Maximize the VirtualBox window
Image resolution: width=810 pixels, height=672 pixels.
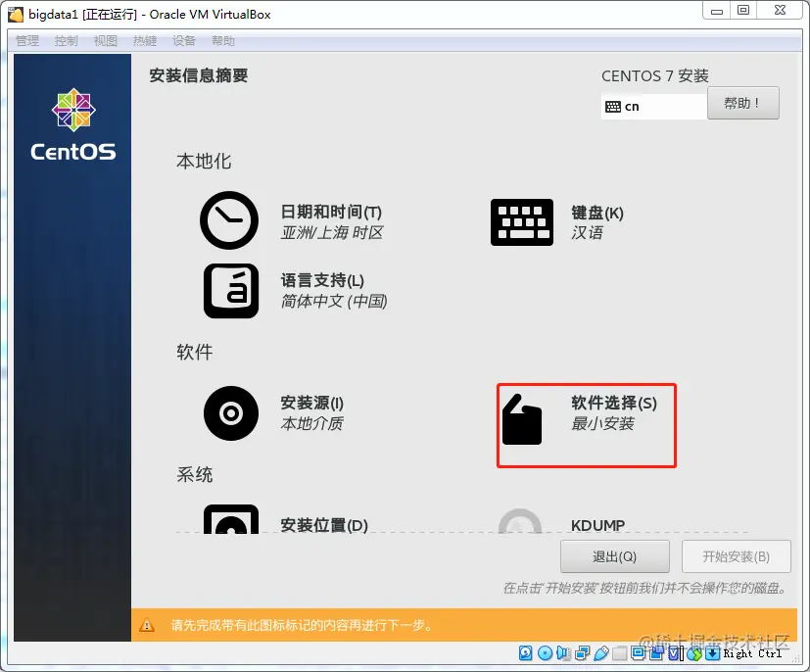[743, 11]
